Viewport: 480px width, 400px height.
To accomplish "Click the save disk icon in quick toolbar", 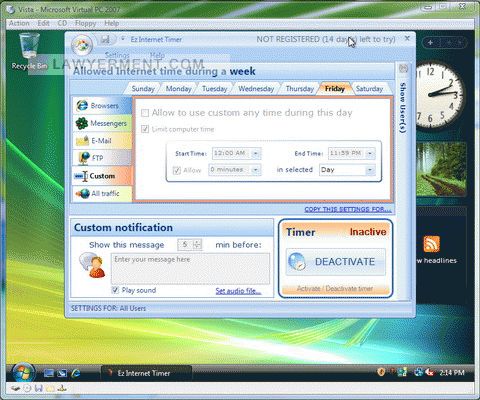I will pyautogui.click(x=105, y=40).
